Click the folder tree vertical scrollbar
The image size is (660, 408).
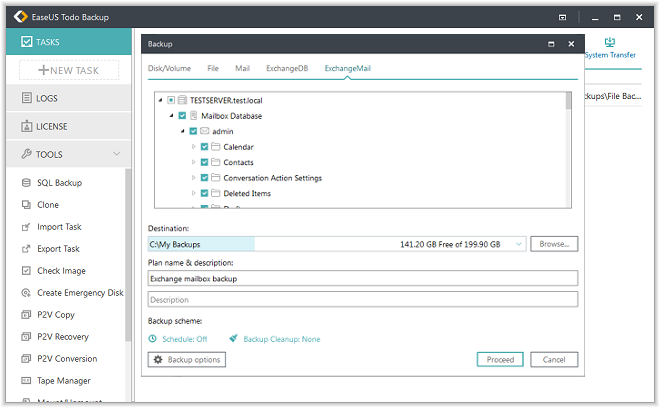[568, 150]
